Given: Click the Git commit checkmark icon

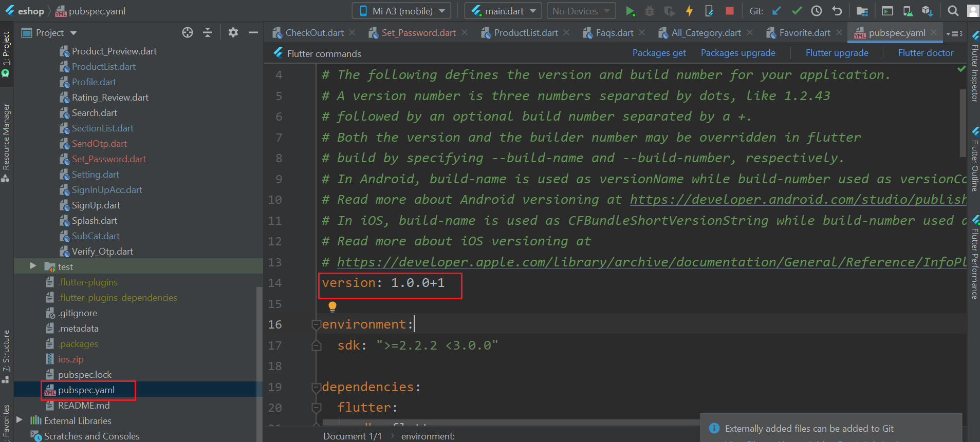Looking at the screenshot, I should point(797,11).
